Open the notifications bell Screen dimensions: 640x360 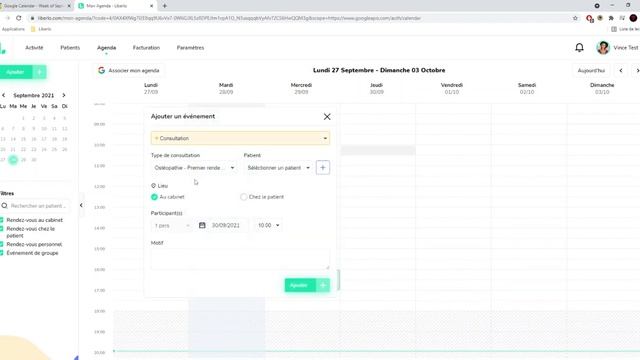coord(579,48)
